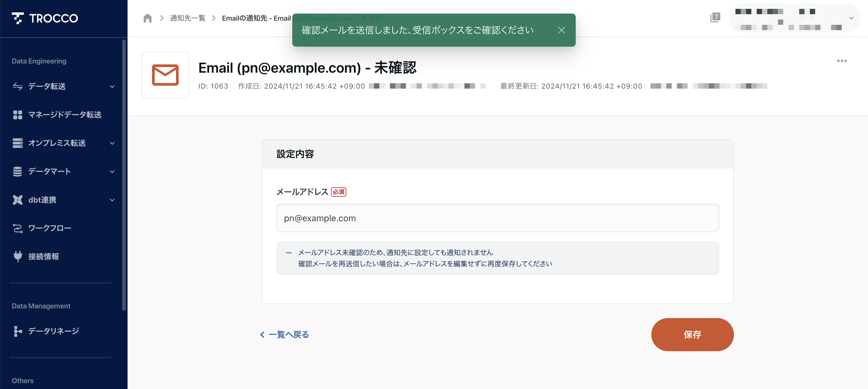The height and width of the screenshot is (389, 868).
Task: Click the 接続情報 plug icon
Action: (17, 256)
